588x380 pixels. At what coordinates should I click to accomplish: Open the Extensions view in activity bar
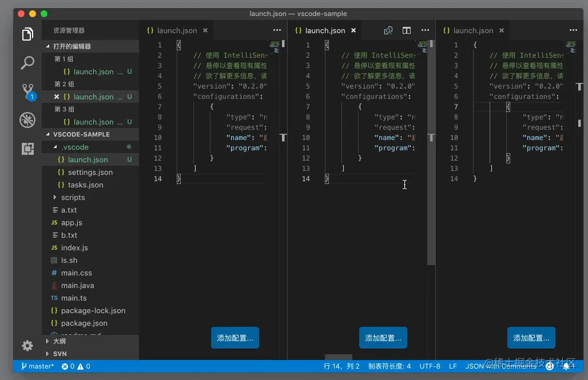point(27,149)
